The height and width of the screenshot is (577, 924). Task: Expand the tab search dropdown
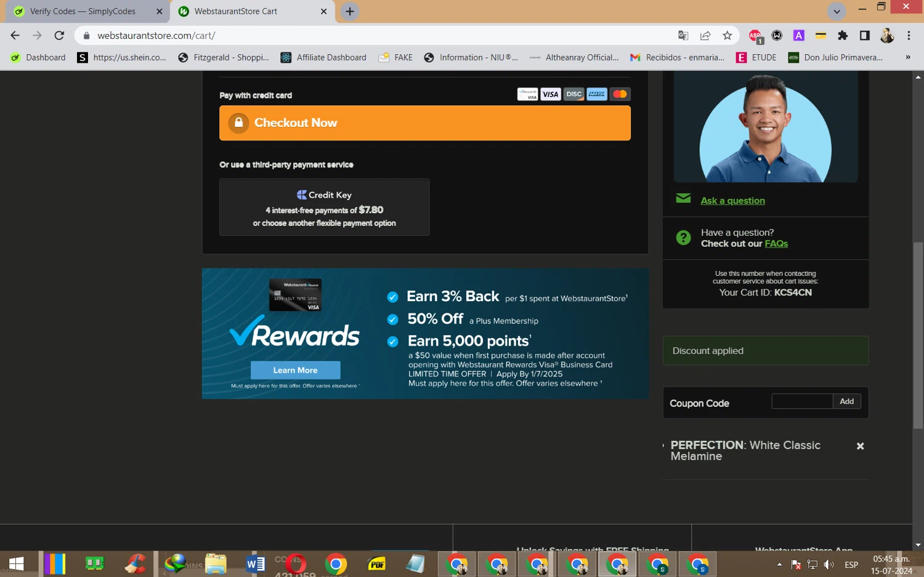click(x=837, y=11)
